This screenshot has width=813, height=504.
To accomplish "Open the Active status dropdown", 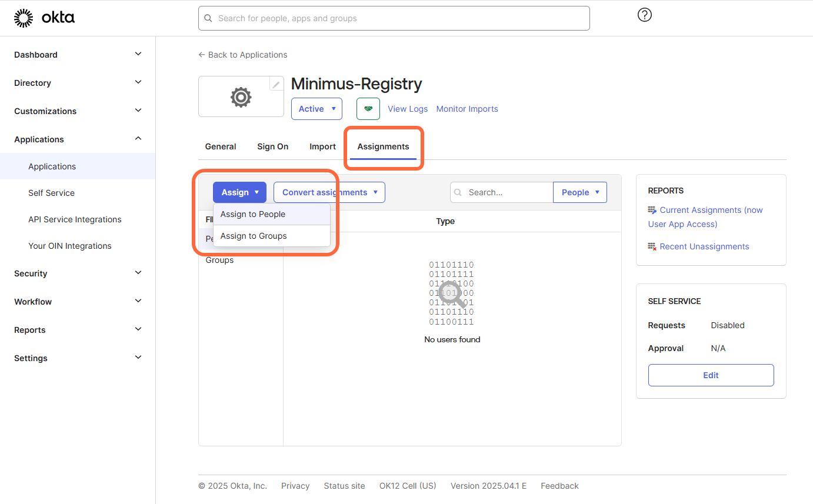I will click(316, 109).
